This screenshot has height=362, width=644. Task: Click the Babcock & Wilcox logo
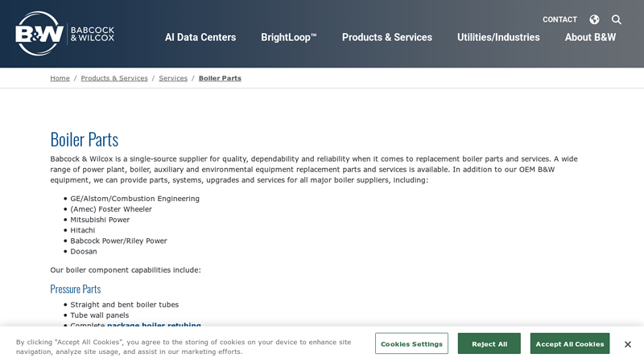click(64, 34)
